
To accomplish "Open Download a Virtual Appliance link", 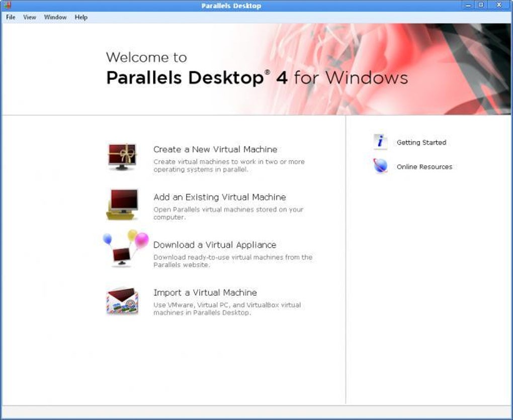I will coord(215,245).
